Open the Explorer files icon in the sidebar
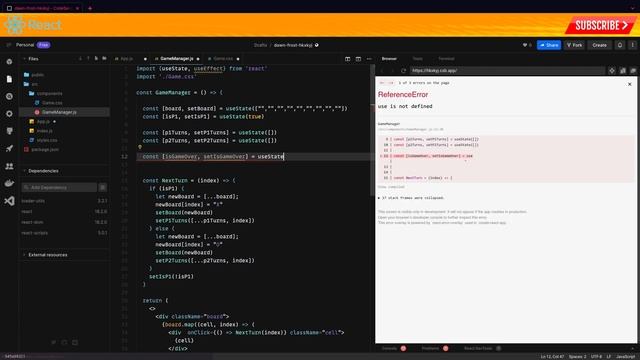The image size is (640, 360). coord(9,79)
